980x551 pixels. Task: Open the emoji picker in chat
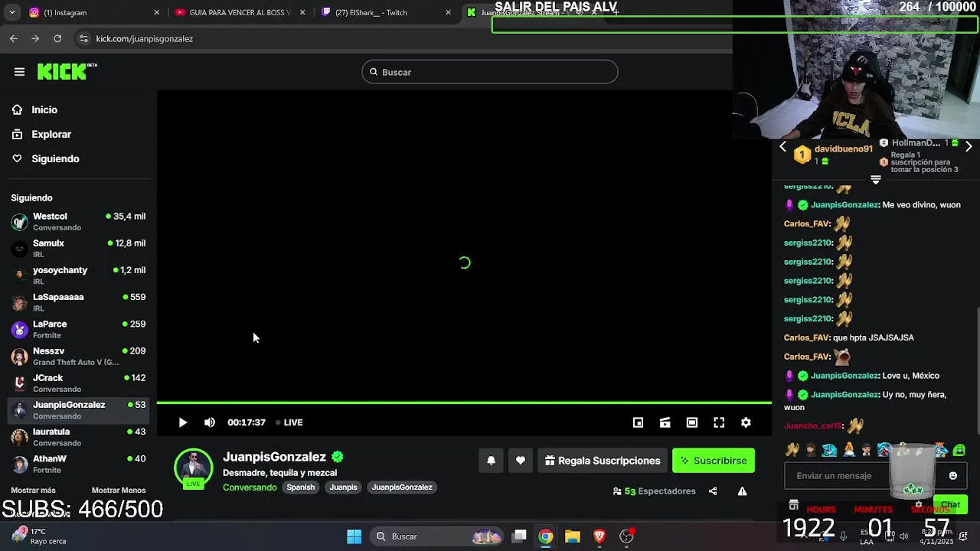952,476
